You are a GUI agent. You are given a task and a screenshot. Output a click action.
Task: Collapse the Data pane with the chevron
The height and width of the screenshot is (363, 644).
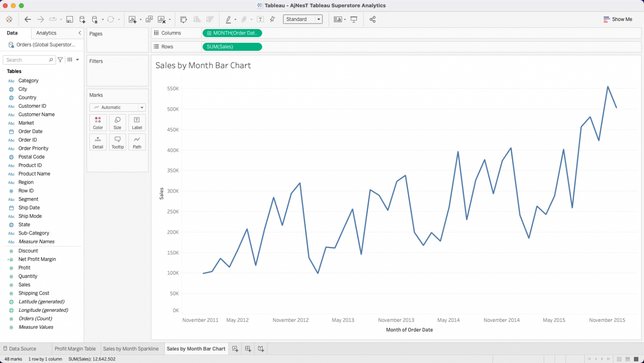coord(80,33)
